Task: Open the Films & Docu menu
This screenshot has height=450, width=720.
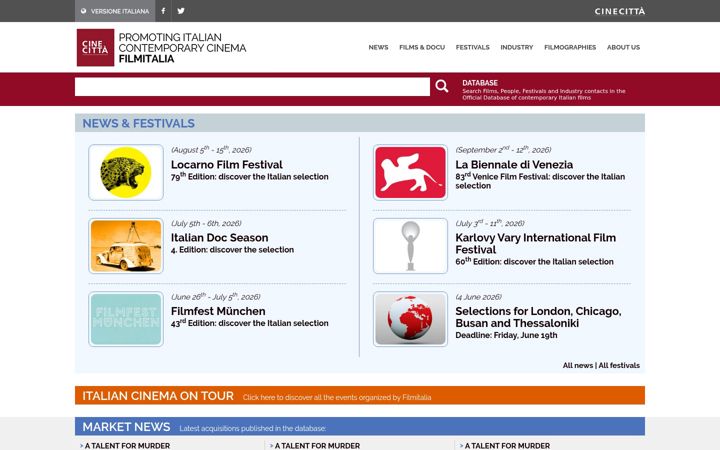Action: [422, 47]
